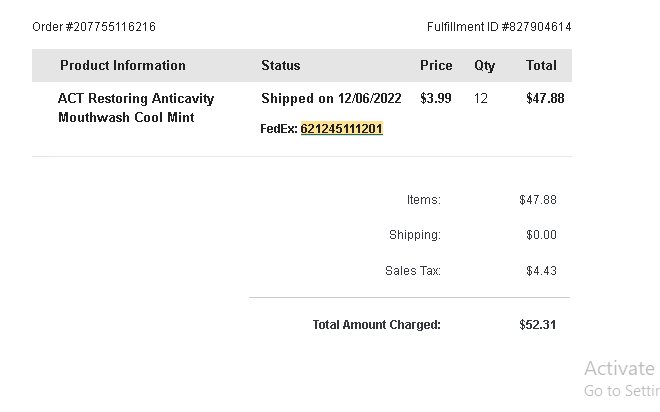Click the Sales Tax amount $4.43
The image size is (660, 412).
point(541,271)
